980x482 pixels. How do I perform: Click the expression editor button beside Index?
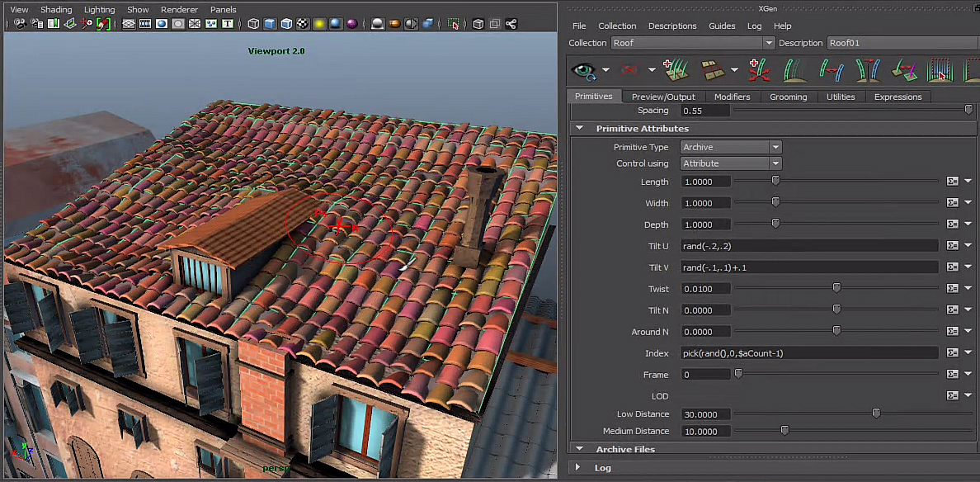coord(952,353)
